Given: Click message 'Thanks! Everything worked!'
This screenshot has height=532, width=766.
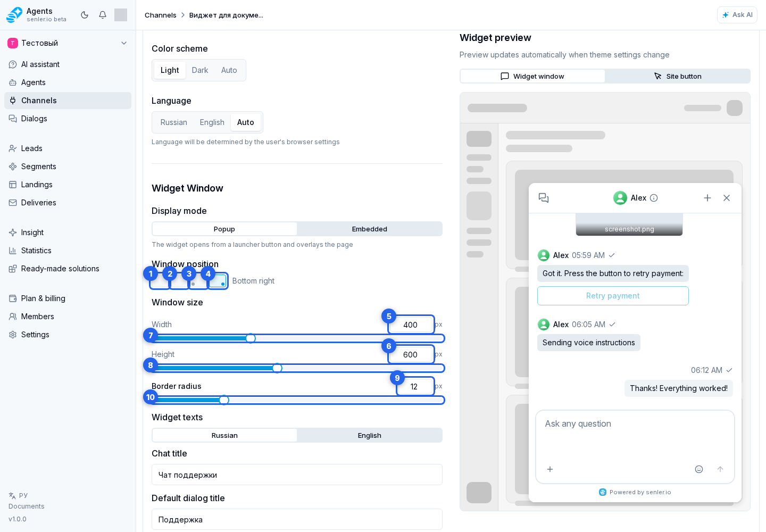Looking at the screenshot, I should pos(679,388).
